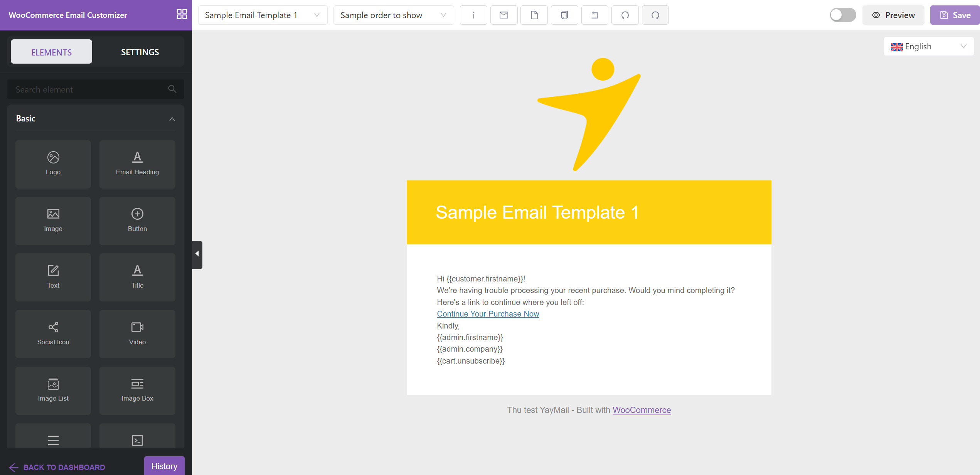980x475 pixels.
Task: Add the Social Icon element
Action: pyautogui.click(x=53, y=334)
